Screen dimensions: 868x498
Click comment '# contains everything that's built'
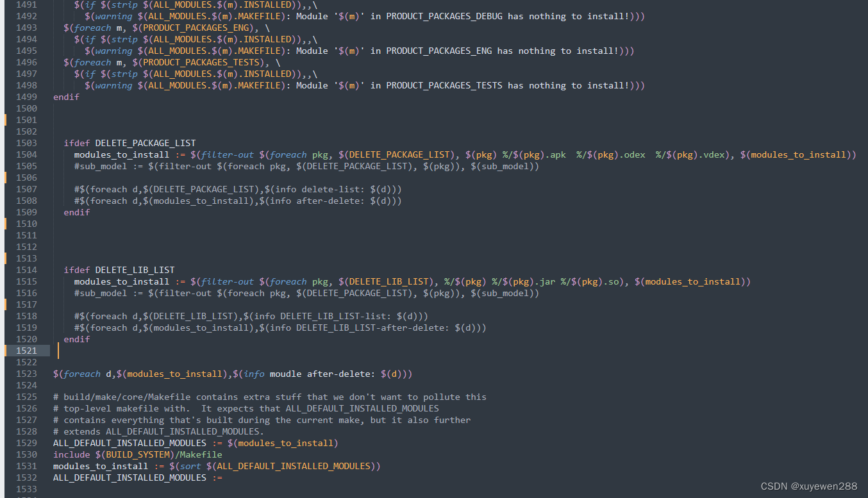pyautogui.click(x=143, y=420)
